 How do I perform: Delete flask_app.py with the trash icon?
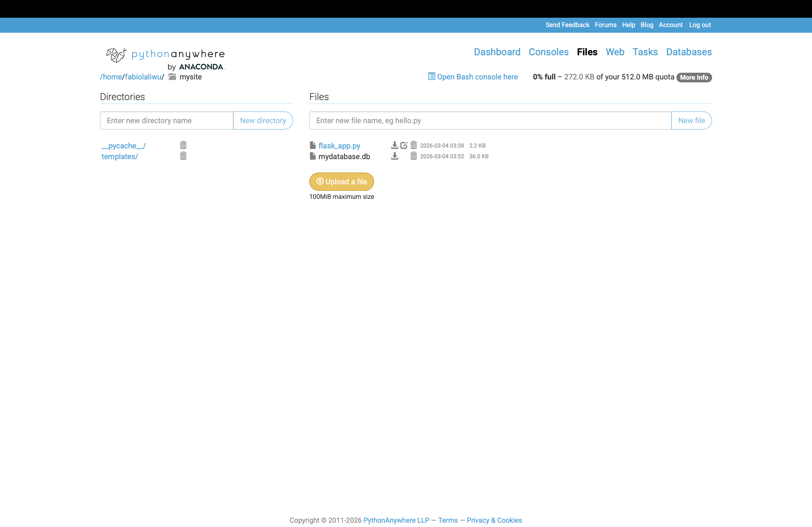tap(414, 145)
